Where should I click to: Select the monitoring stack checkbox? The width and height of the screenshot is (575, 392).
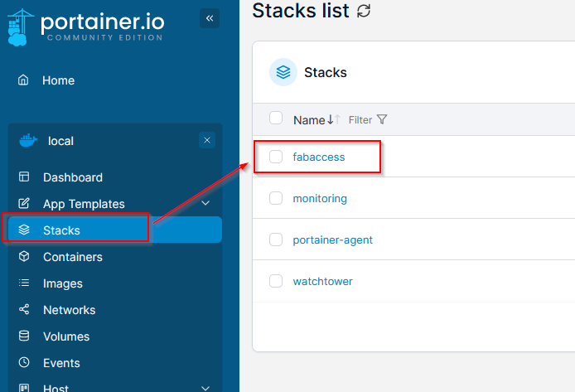tap(276, 198)
